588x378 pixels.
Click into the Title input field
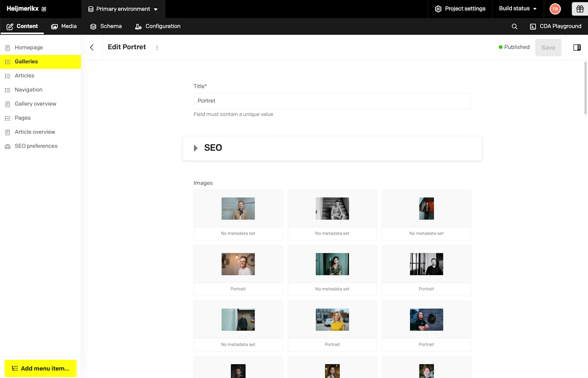[332, 101]
